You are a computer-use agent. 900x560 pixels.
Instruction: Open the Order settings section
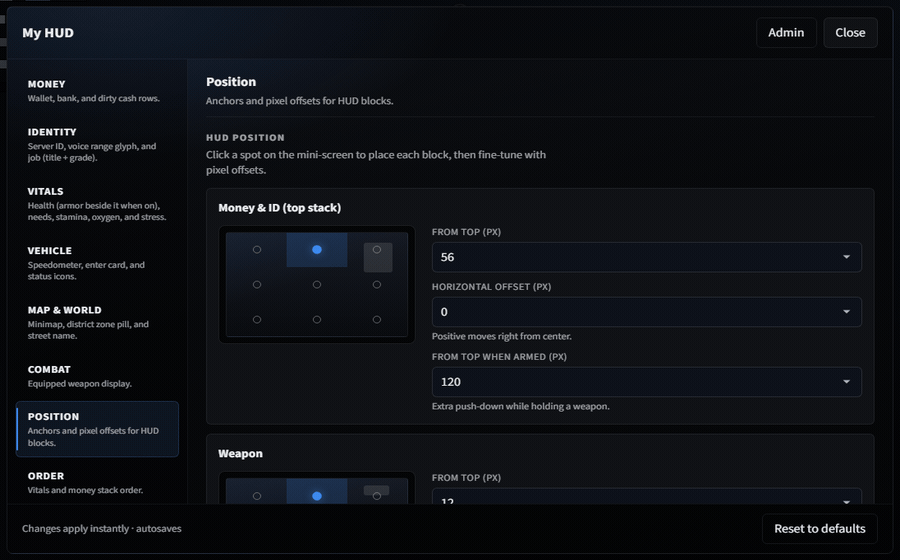pos(97,483)
